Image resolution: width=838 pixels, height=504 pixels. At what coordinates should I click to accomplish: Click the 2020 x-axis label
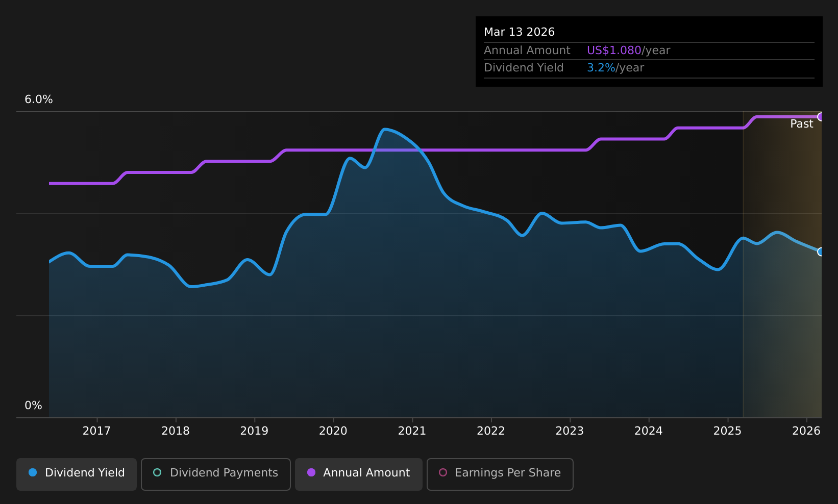point(333,431)
